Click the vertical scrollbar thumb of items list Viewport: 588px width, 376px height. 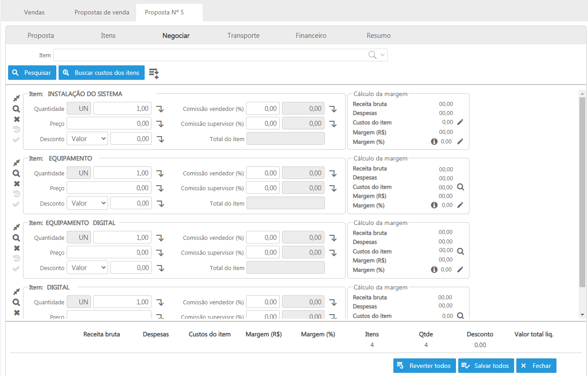[583, 192]
